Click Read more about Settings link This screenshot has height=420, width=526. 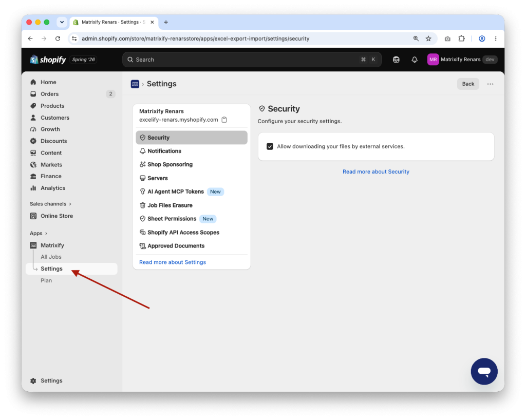pos(173,262)
